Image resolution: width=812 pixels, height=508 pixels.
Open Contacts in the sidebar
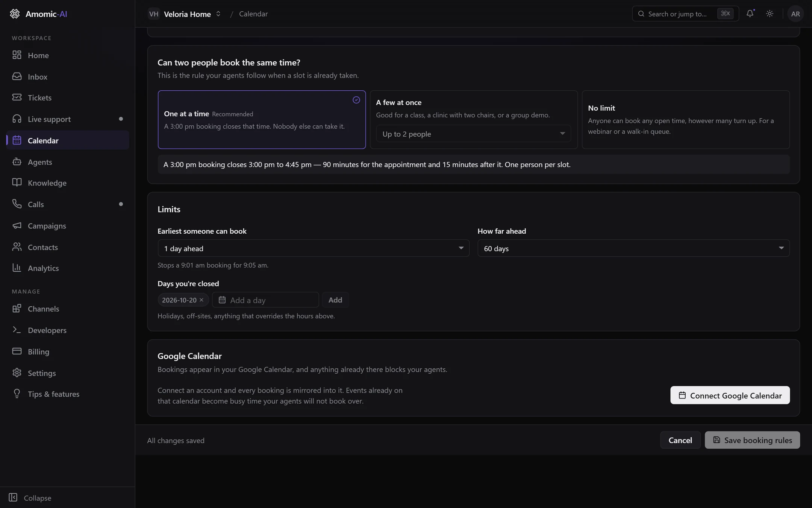click(x=68, y=247)
